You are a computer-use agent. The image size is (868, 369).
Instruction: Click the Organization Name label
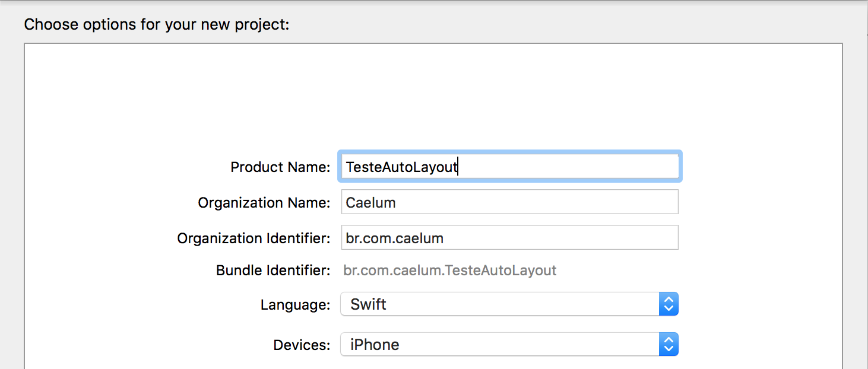coord(264,203)
